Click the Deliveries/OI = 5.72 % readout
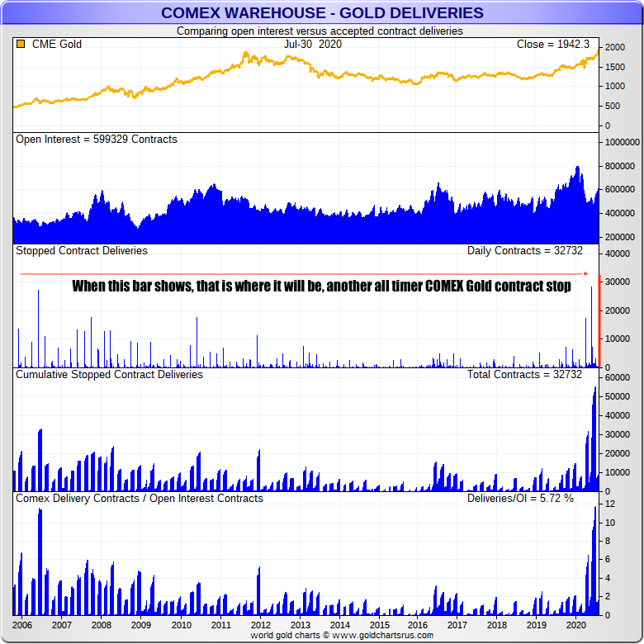Screen dimensions: 644x644 [520, 499]
